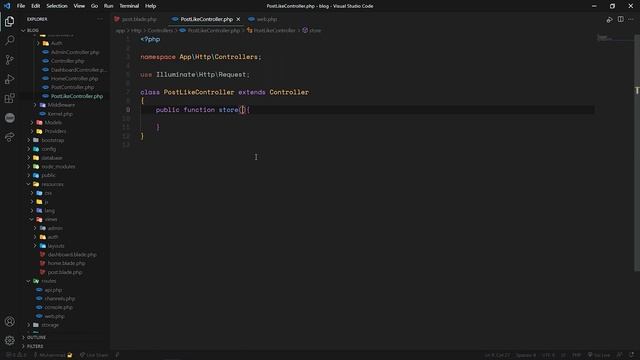
Task: Click the notifications bell in status bar
Action: (631, 355)
